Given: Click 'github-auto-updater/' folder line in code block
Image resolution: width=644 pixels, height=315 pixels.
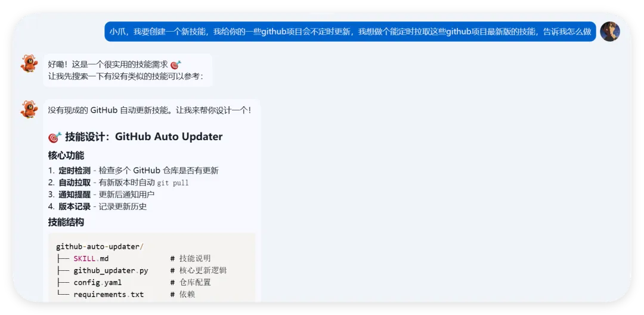Looking at the screenshot, I should click(100, 247).
